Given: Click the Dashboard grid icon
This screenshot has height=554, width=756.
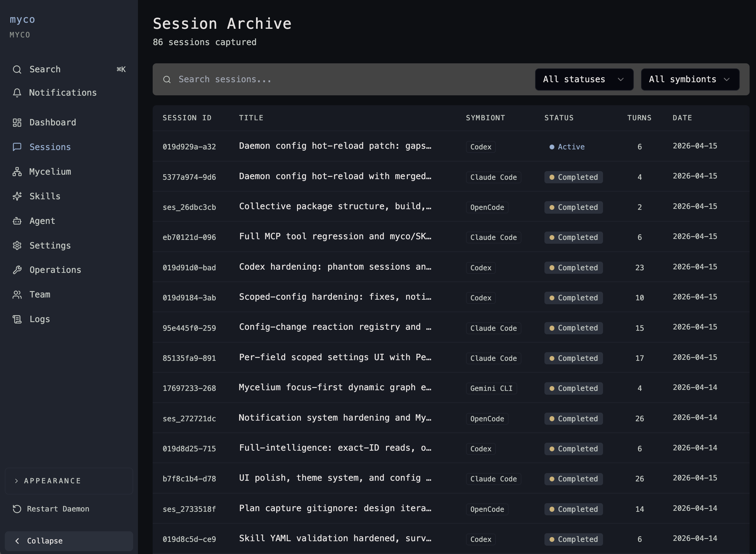Looking at the screenshot, I should 17,123.
